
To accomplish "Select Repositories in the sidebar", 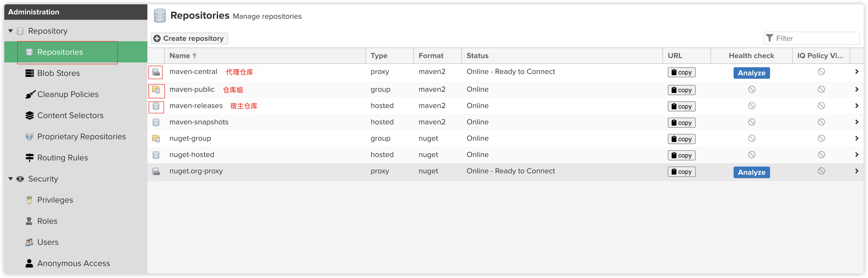I will point(76,52).
